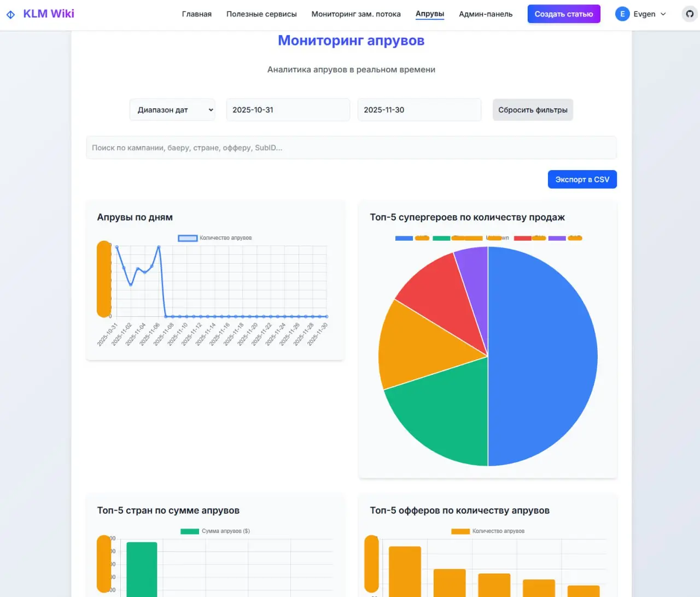This screenshot has width=700, height=597.
Task: Focus the start date field 2025-10-31
Action: (288, 110)
